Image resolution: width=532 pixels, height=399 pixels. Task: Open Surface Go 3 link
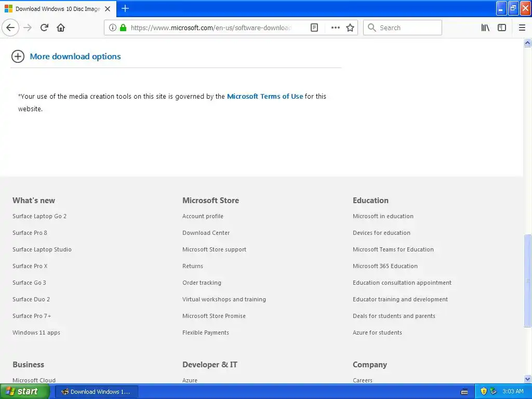[x=29, y=283]
